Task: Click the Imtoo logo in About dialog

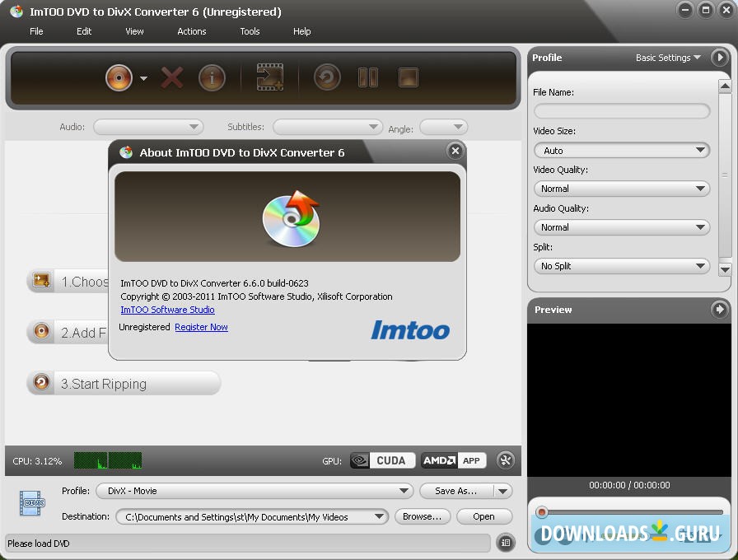Action: tap(410, 330)
